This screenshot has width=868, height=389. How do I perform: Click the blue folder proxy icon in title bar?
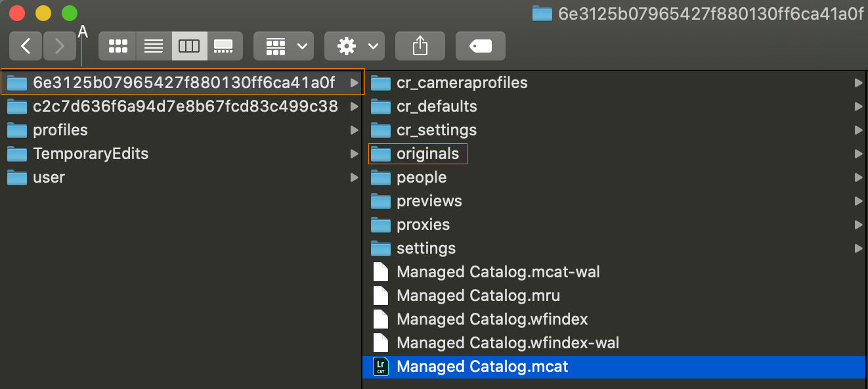542,12
